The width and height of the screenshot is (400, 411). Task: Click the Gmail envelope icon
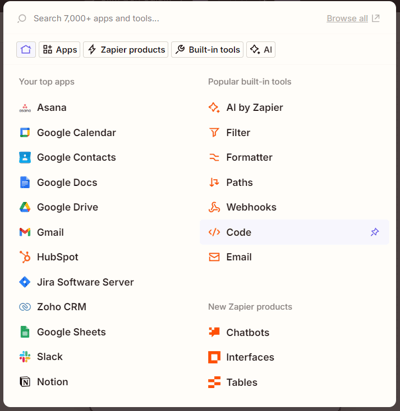pos(25,232)
